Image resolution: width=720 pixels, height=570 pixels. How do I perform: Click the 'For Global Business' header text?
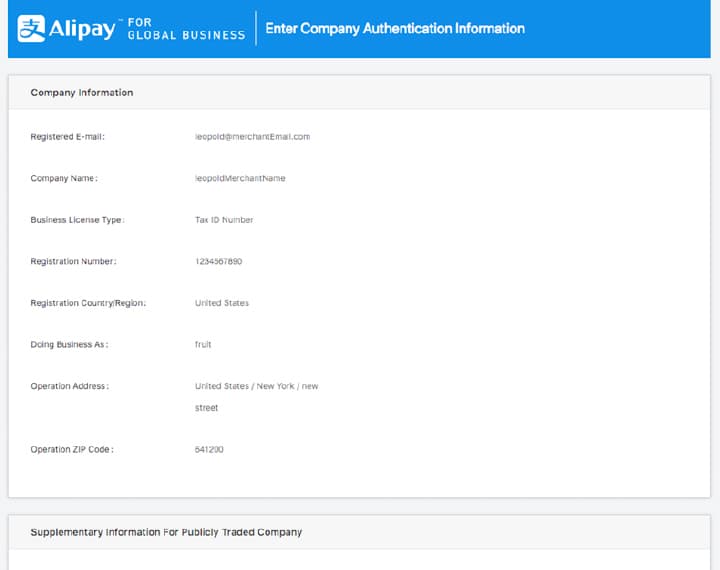pos(186,28)
